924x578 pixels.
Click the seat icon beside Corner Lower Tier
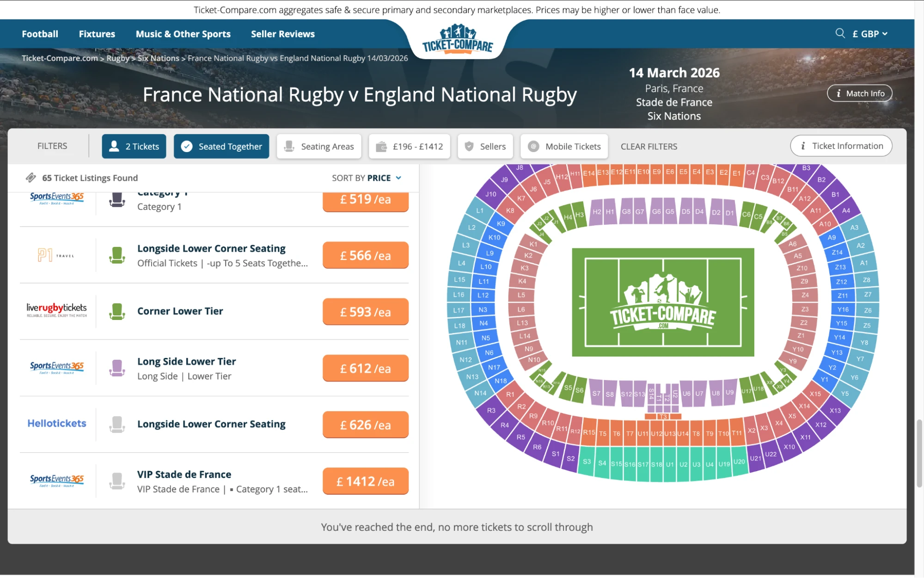[x=117, y=311]
